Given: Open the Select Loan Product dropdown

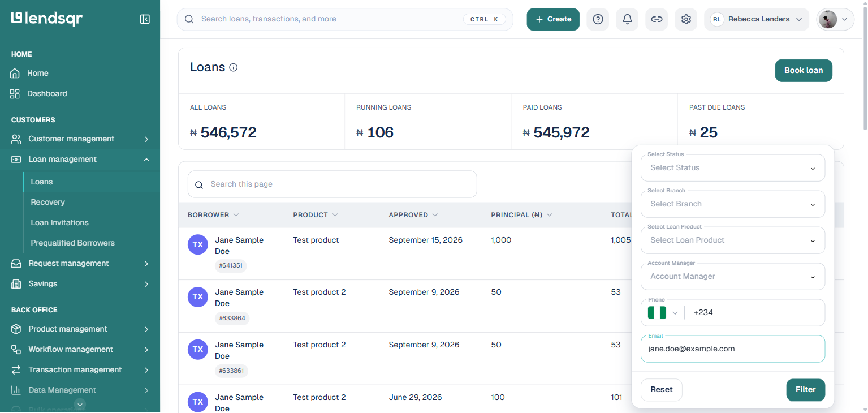Looking at the screenshot, I should 733,240.
